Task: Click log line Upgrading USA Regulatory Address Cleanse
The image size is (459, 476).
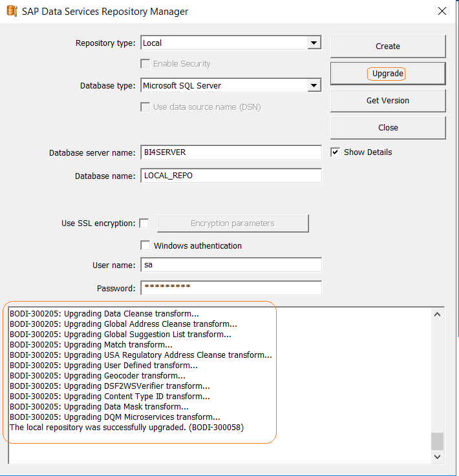Action: 141,355
